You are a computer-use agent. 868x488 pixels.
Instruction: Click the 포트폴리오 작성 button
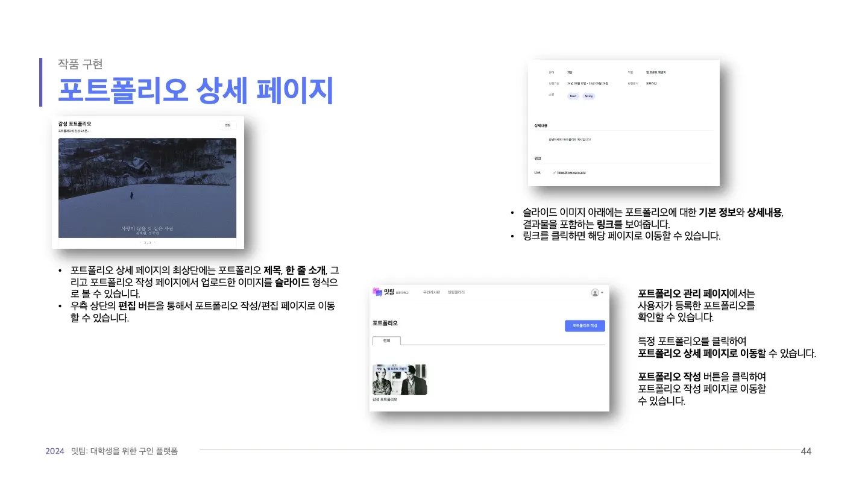(x=585, y=325)
